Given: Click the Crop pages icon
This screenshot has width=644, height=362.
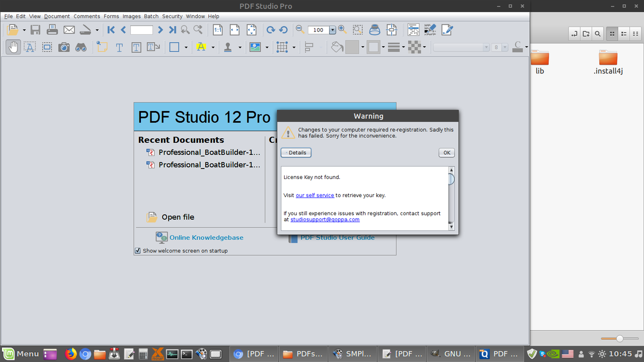Looking at the screenshot, I should 392,30.
